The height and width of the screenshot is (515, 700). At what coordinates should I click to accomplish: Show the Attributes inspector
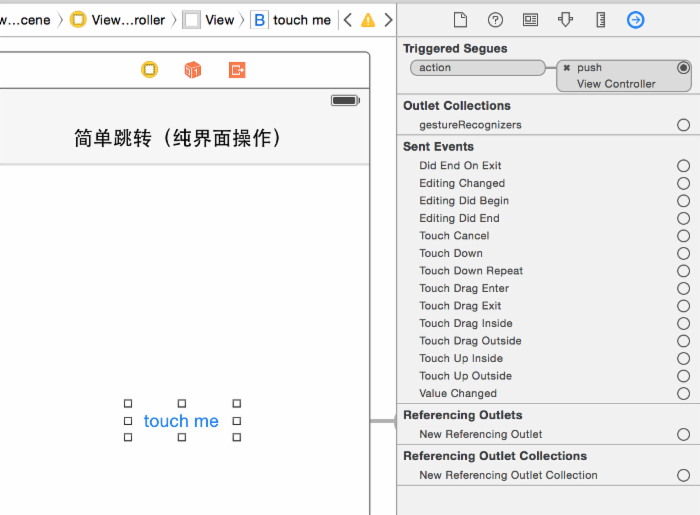coord(565,20)
